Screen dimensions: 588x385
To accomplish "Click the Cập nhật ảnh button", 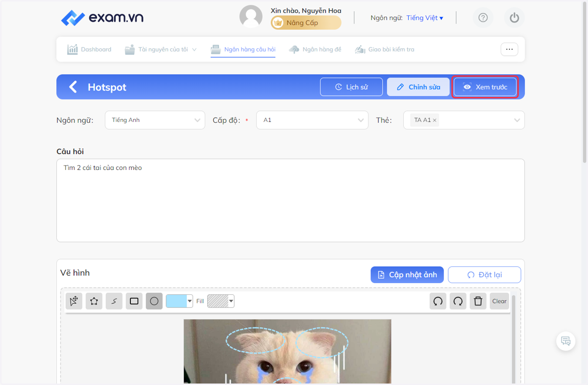I will tap(407, 275).
